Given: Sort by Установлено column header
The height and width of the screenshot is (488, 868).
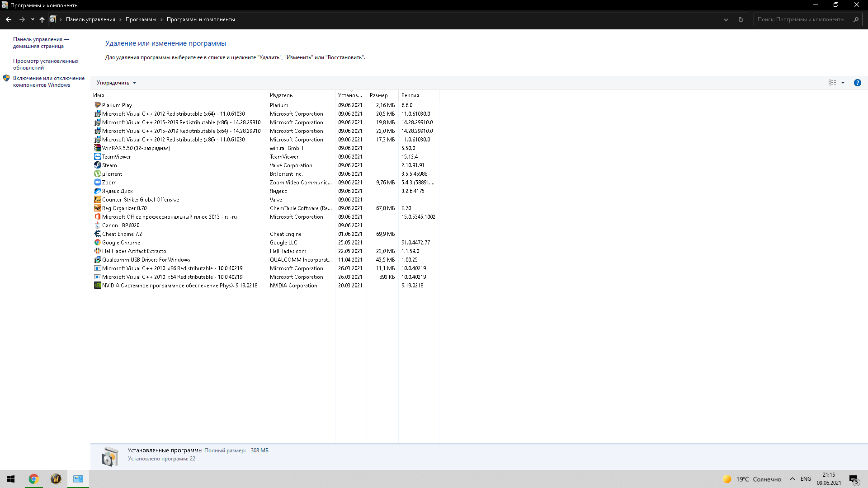Looking at the screenshot, I should [351, 95].
